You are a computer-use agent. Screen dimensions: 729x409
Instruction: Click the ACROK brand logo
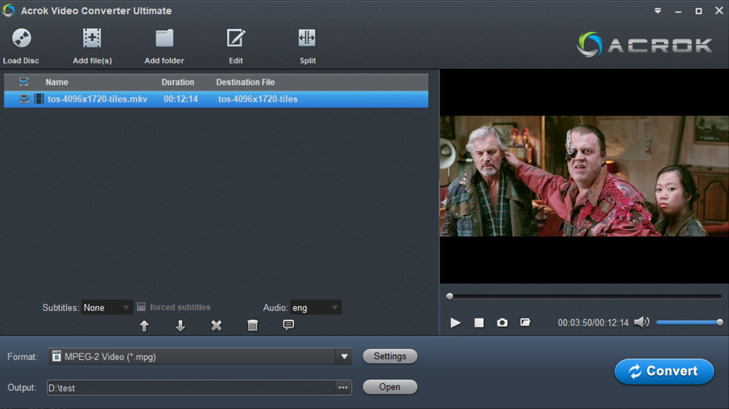(645, 45)
